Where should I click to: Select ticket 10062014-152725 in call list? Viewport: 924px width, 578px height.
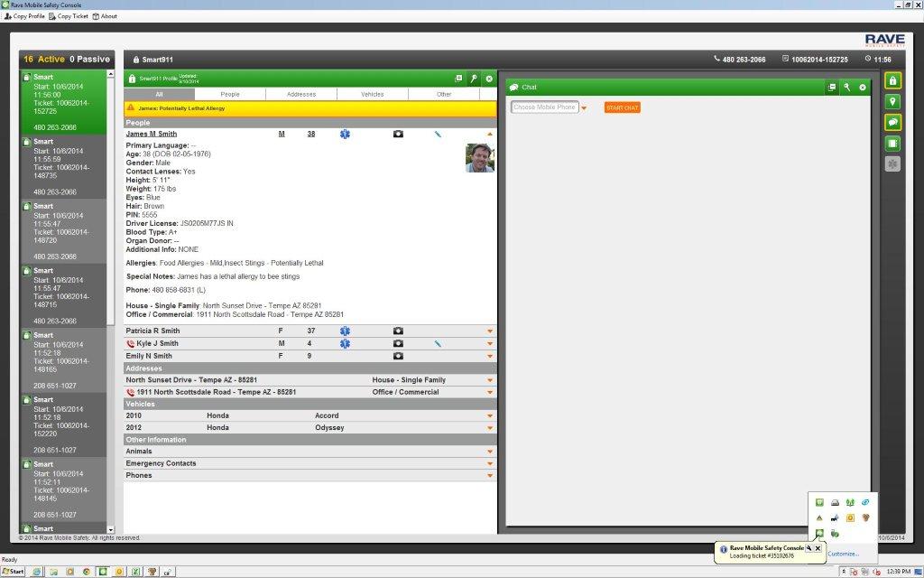[x=64, y=103]
